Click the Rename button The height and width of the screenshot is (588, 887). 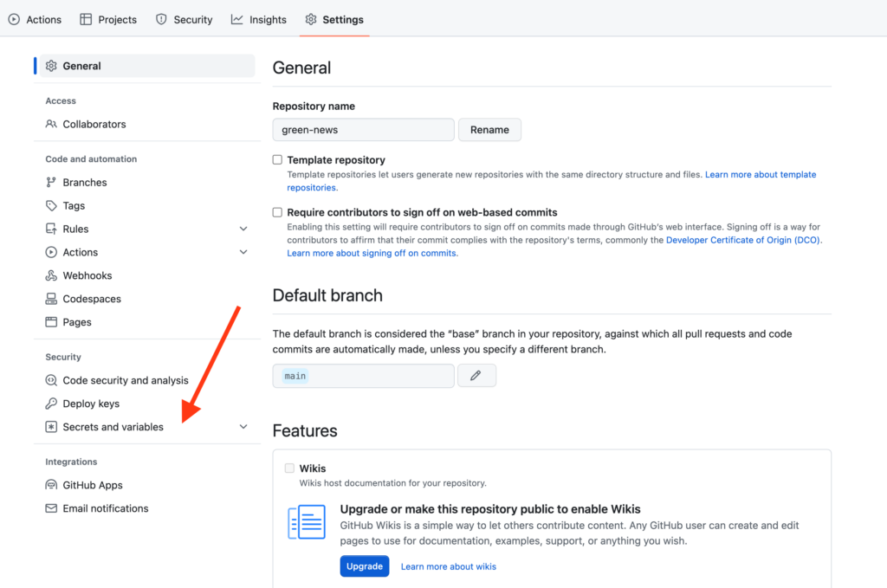489,130
